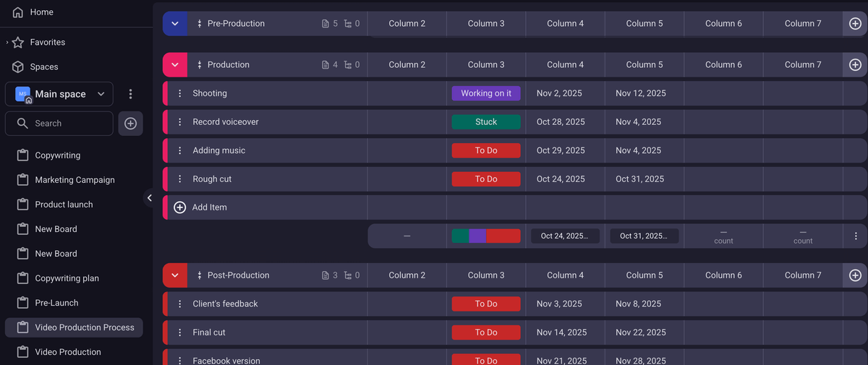Click summary date Oct 24, 2025
The width and height of the screenshot is (868, 365).
(x=565, y=236)
